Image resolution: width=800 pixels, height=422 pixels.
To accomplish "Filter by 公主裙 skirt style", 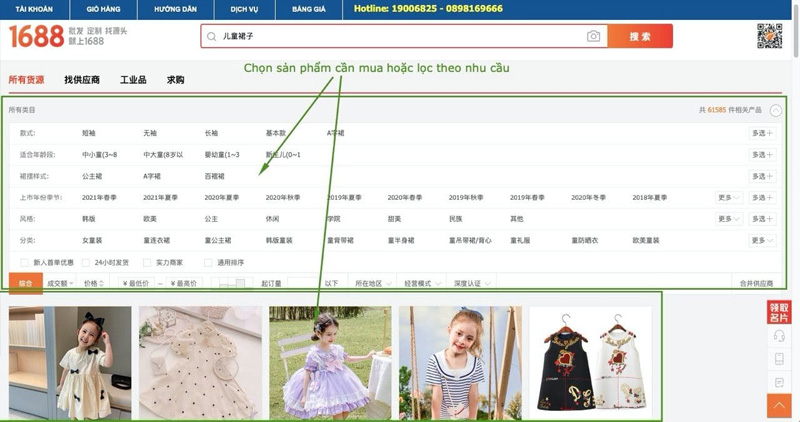I will (x=92, y=176).
